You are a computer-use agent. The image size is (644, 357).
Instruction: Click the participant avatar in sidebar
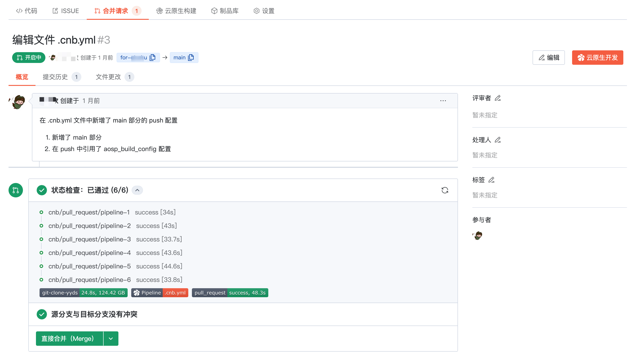pyautogui.click(x=477, y=235)
